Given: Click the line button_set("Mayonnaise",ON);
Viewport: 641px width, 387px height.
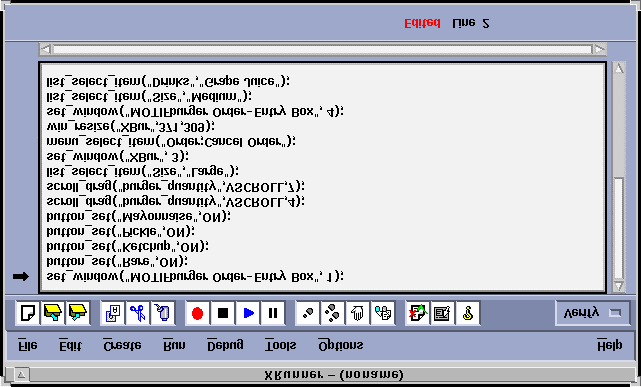Looking at the screenshot, I should pyautogui.click(x=138, y=216).
